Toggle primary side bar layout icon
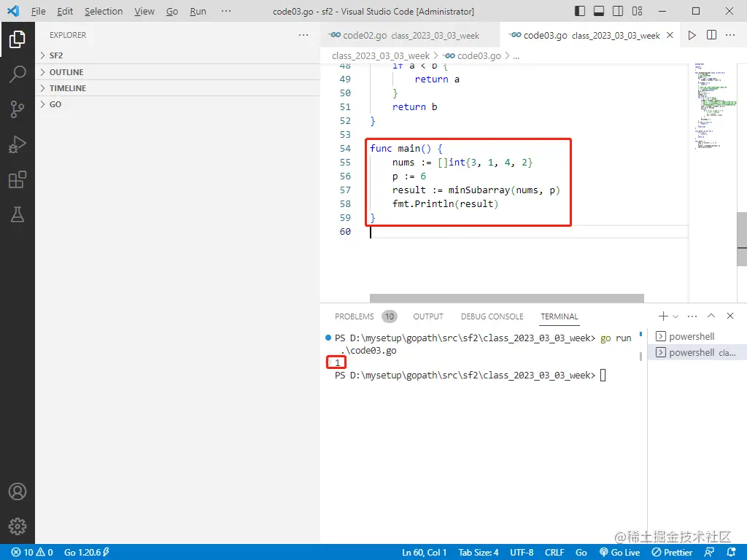Image resolution: width=747 pixels, height=560 pixels. [x=580, y=11]
